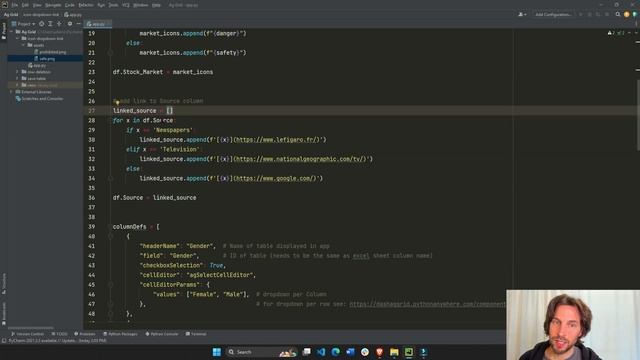640x360 pixels.
Task: Open Version Control tool window
Action: [x=27, y=334]
